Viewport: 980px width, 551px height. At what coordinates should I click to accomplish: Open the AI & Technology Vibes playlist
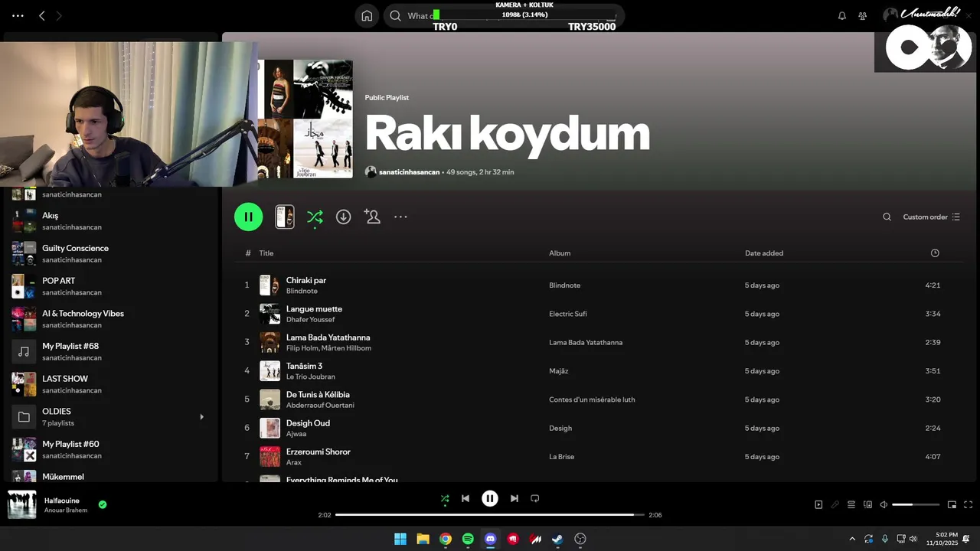[111, 319]
